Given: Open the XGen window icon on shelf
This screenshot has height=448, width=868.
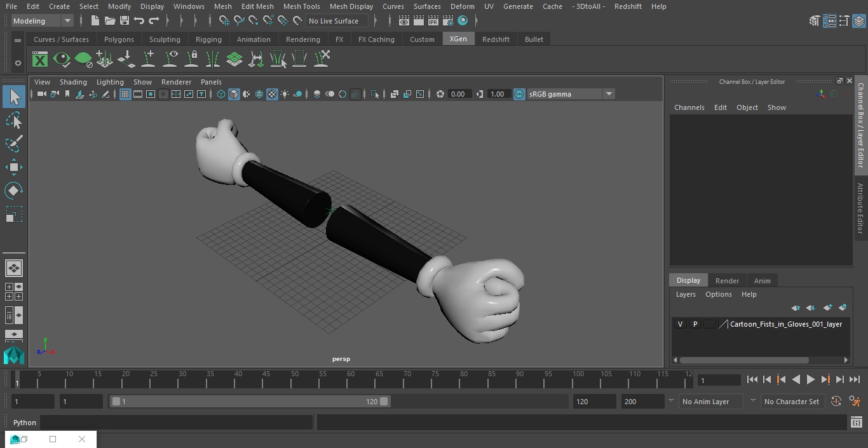Looking at the screenshot, I should pyautogui.click(x=40, y=60).
